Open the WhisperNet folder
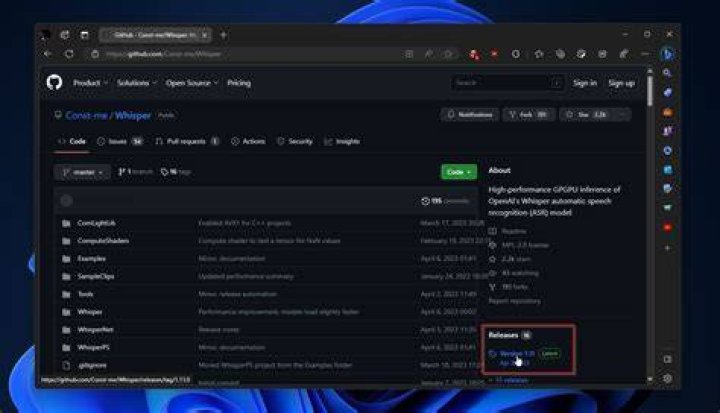 tap(95, 330)
